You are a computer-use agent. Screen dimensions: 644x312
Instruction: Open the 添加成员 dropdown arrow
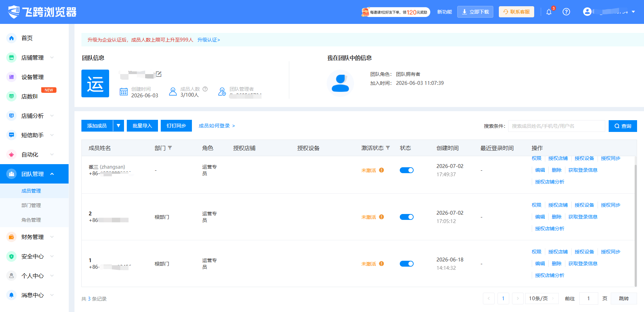click(118, 126)
